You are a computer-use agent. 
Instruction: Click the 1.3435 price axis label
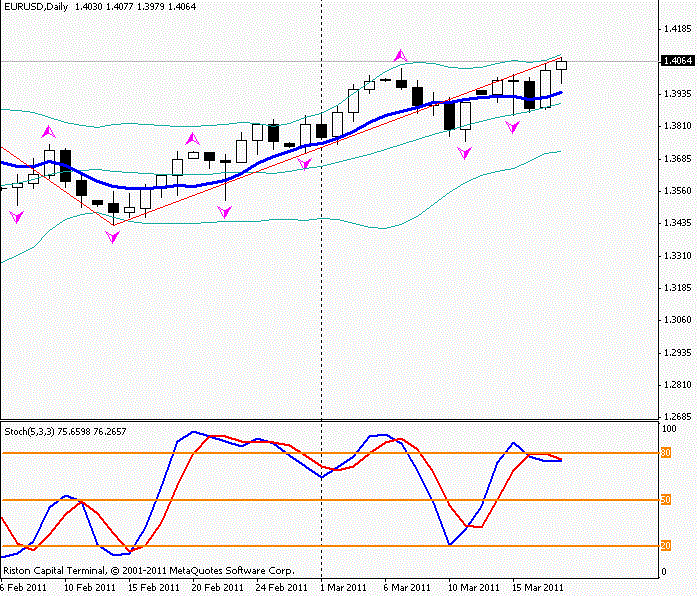click(x=678, y=223)
